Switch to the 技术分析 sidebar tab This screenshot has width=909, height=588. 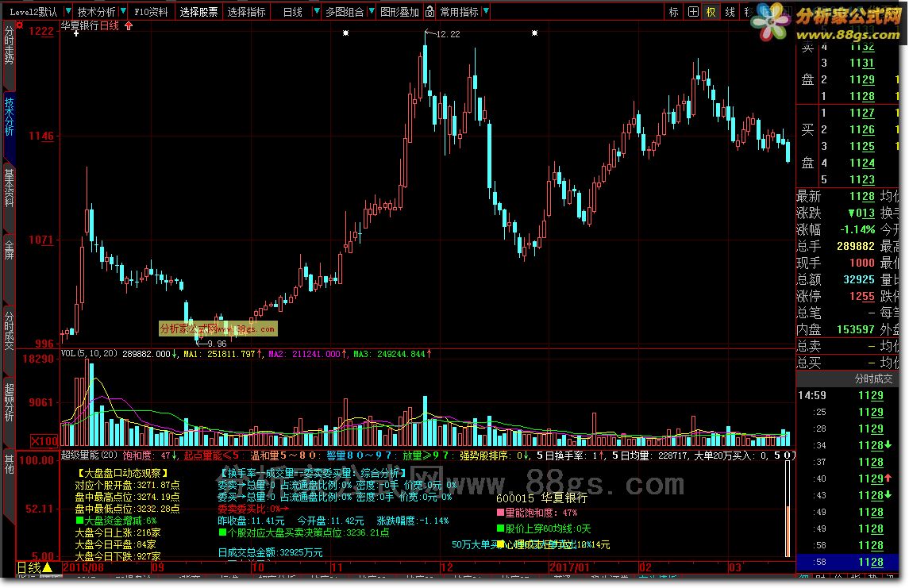pyautogui.click(x=9, y=117)
